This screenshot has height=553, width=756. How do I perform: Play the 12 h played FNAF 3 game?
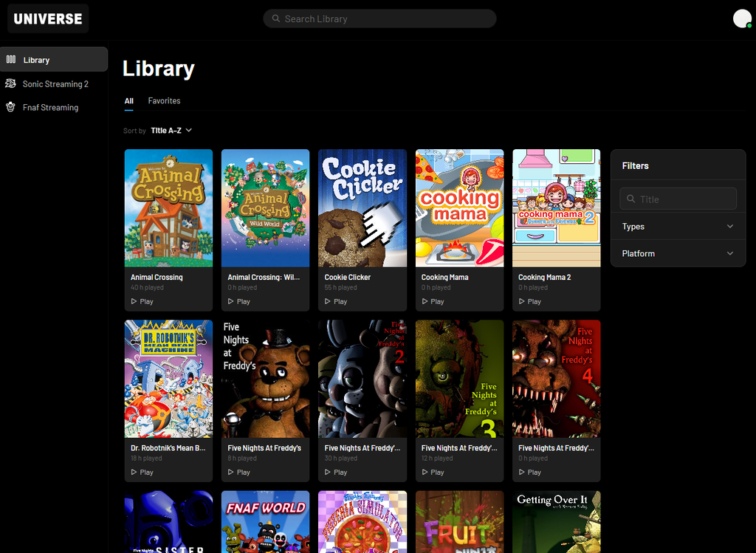pos(433,472)
